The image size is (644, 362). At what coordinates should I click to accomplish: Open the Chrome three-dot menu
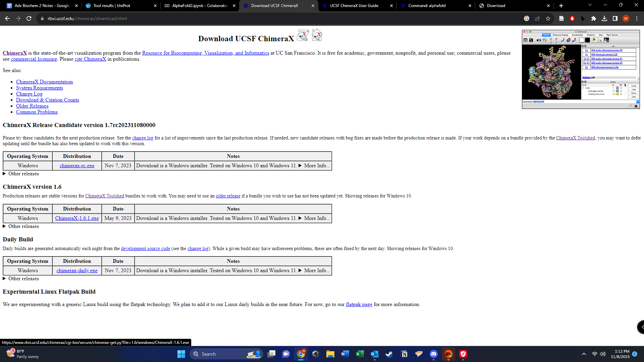tap(637, 18)
